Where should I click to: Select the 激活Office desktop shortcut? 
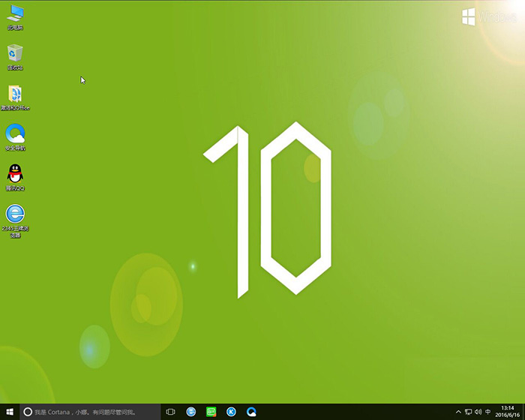15,94
